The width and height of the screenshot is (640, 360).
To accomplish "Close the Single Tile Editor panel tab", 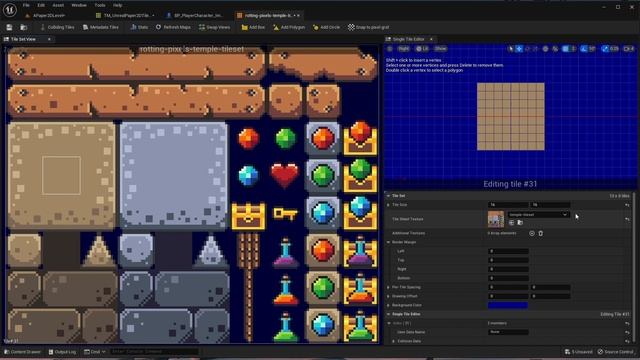I will tap(431, 39).
